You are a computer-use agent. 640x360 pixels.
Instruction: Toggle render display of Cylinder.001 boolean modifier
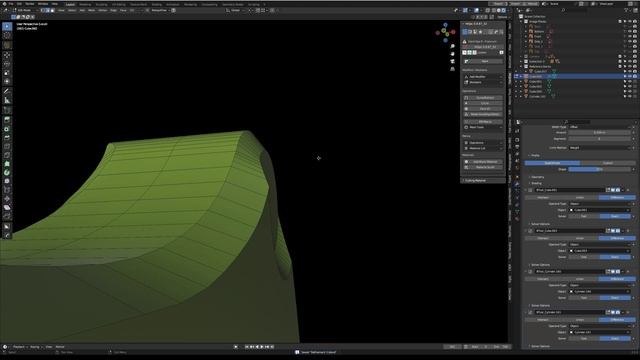[x=618, y=312]
